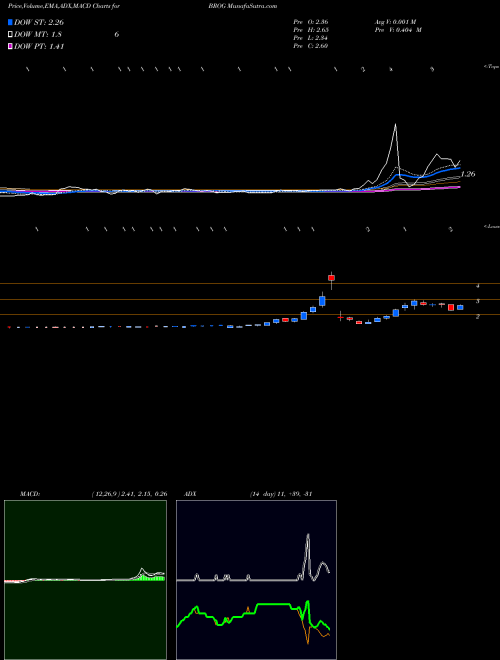Select the 'DOW PT: 1.41' legend label
The width and height of the screenshot is (500, 660).
[x=39, y=46]
